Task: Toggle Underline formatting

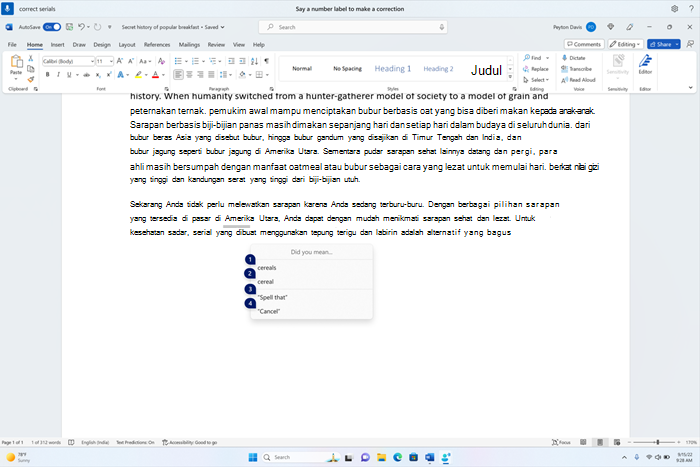Action: point(69,75)
